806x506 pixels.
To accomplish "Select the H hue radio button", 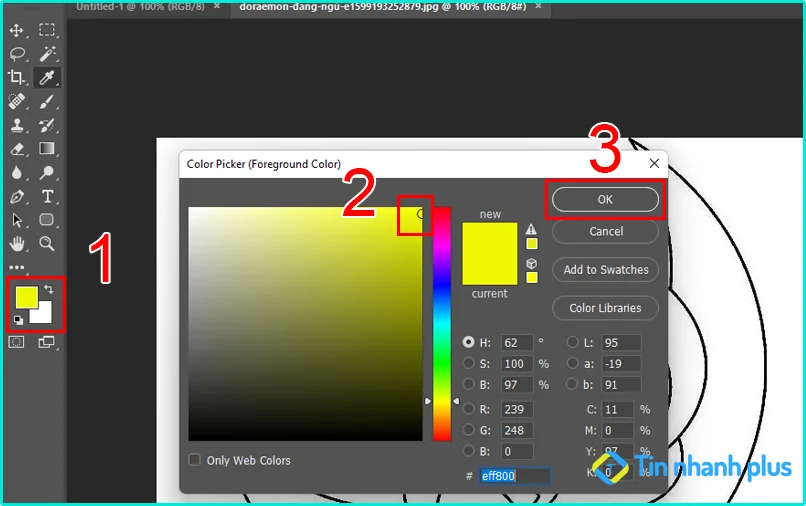I will pyautogui.click(x=468, y=342).
